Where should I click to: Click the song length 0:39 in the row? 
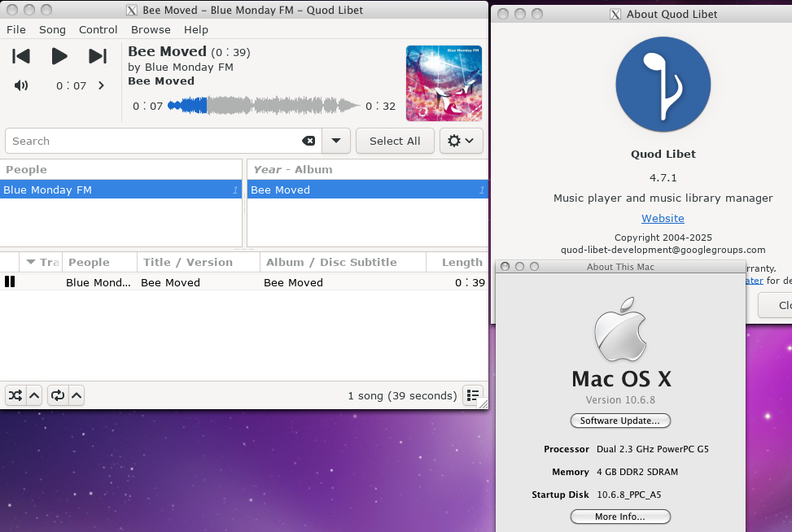(470, 282)
